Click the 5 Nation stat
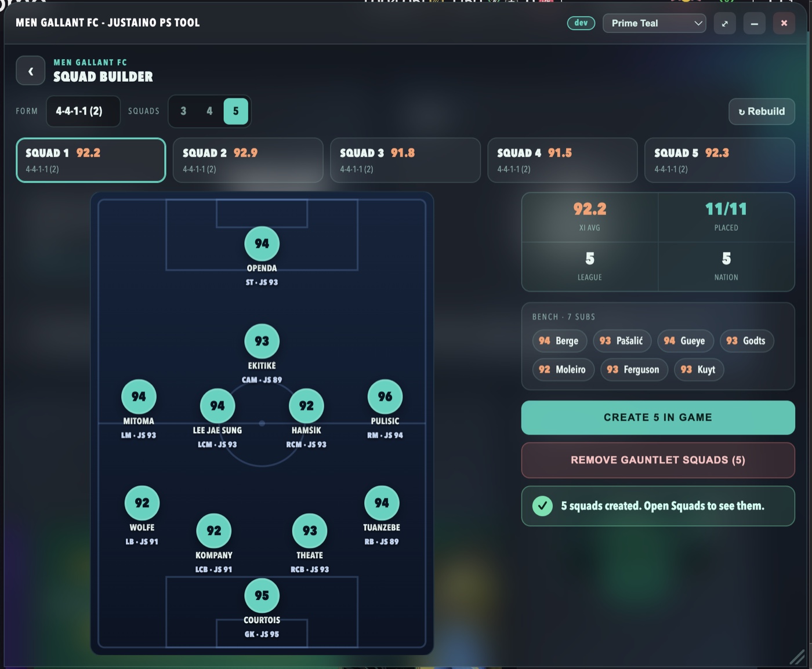This screenshot has height=669, width=812. click(726, 266)
